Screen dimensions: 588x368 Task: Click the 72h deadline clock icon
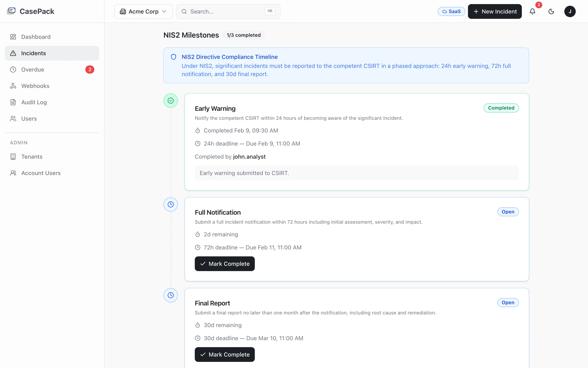tap(198, 248)
